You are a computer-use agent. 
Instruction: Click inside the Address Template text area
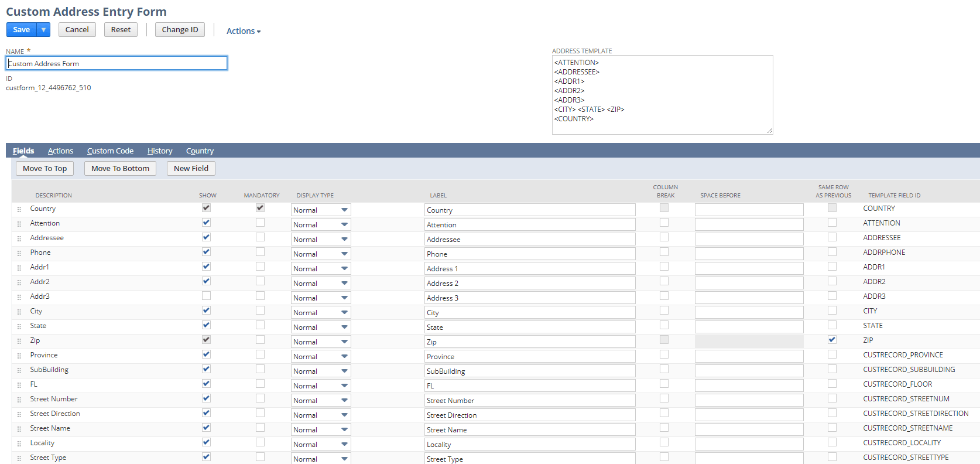(x=662, y=95)
